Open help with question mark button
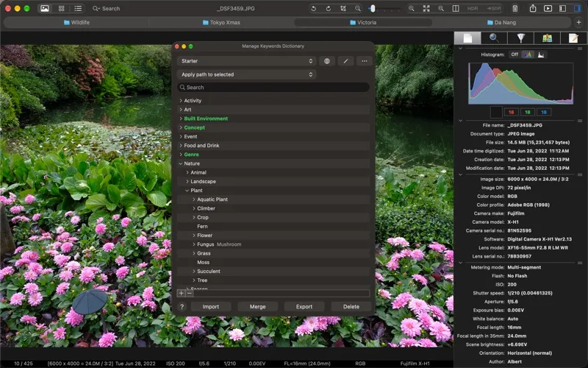Image resolution: width=588 pixels, height=368 pixels. click(182, 307)
